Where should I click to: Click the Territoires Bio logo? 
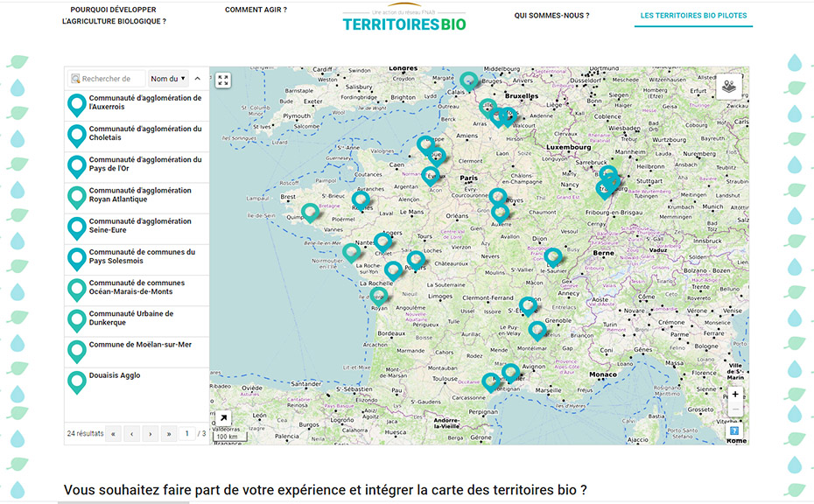(x=404, y=18)
